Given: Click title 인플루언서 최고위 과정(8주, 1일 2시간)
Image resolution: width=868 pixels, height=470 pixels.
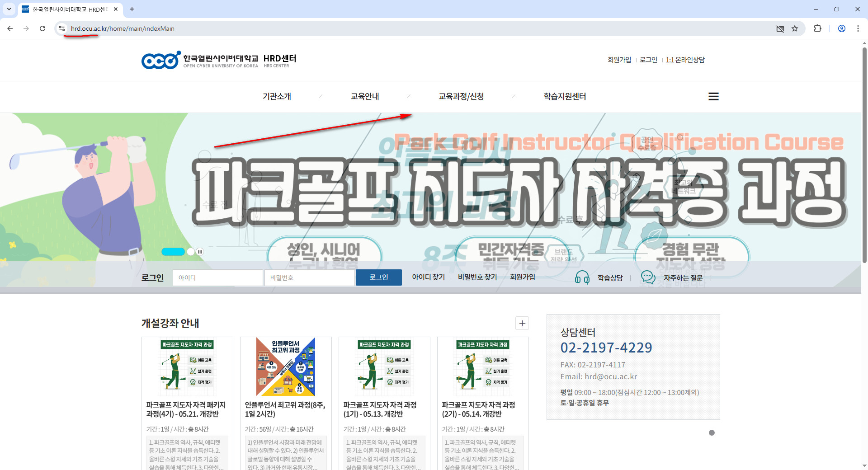Looking at the screenshot, I should (285, 409).
